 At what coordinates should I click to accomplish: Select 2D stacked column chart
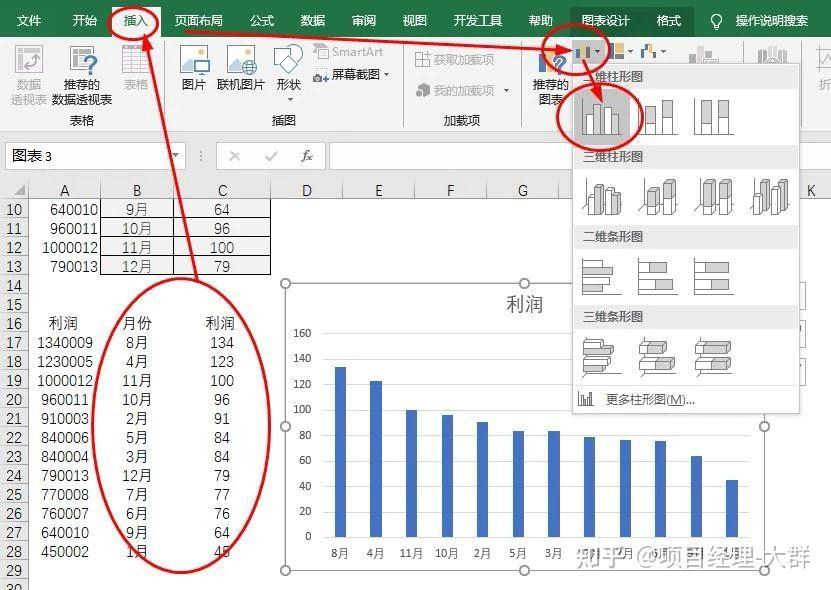point(658,117)
